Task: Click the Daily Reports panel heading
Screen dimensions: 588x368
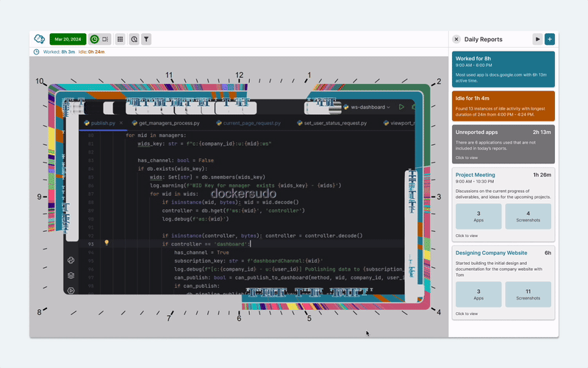Action: coord(484,39)
